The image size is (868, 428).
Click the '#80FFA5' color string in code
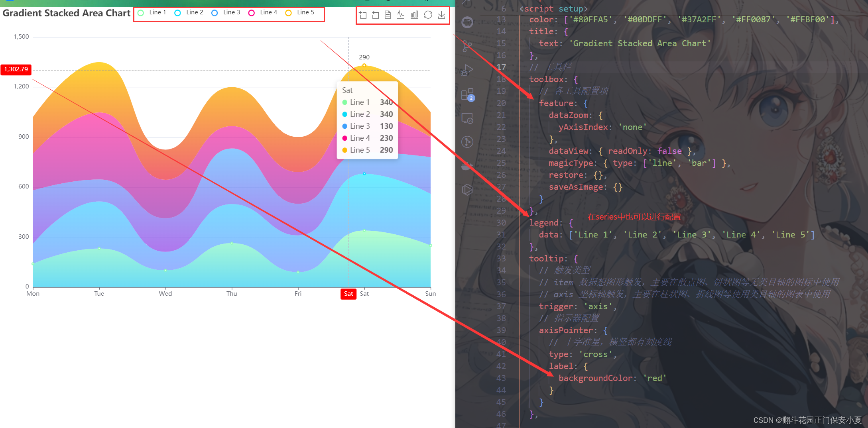pos(590,20)
